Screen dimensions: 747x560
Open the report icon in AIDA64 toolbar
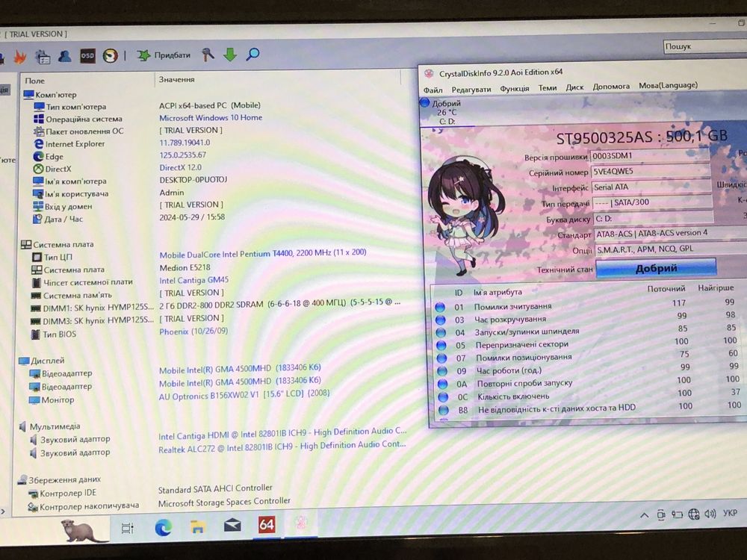[43, 57]
